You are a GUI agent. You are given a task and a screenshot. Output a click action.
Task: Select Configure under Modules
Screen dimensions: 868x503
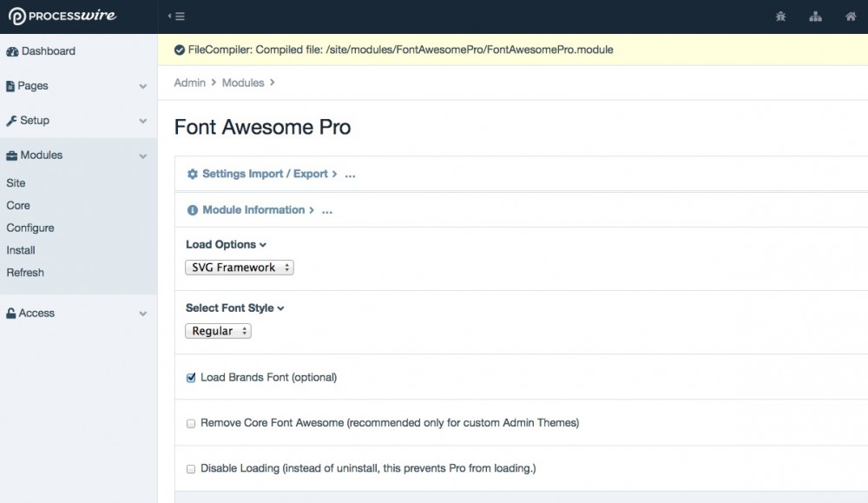(30, 228)
